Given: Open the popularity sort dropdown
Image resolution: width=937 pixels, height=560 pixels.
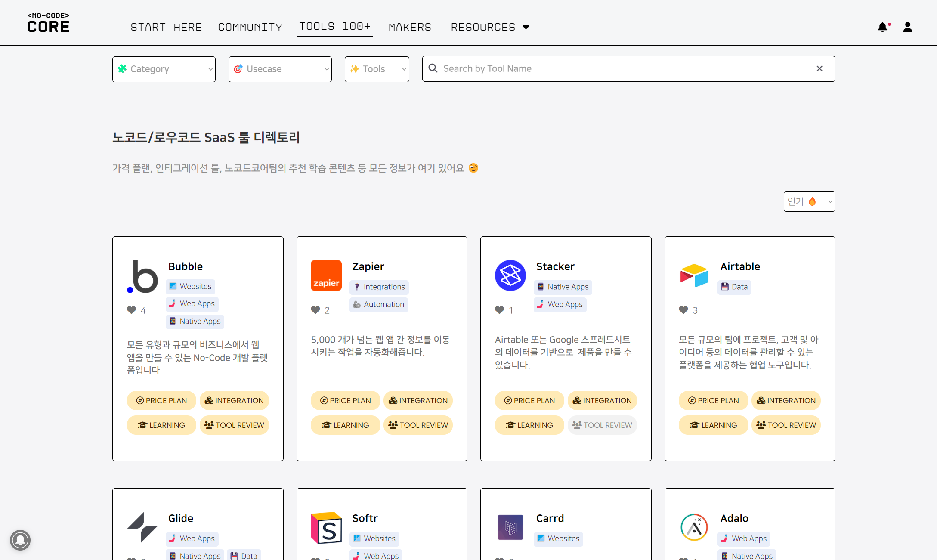Looking at the screenshot, I should pyautogui.click(x=809, y=201).
